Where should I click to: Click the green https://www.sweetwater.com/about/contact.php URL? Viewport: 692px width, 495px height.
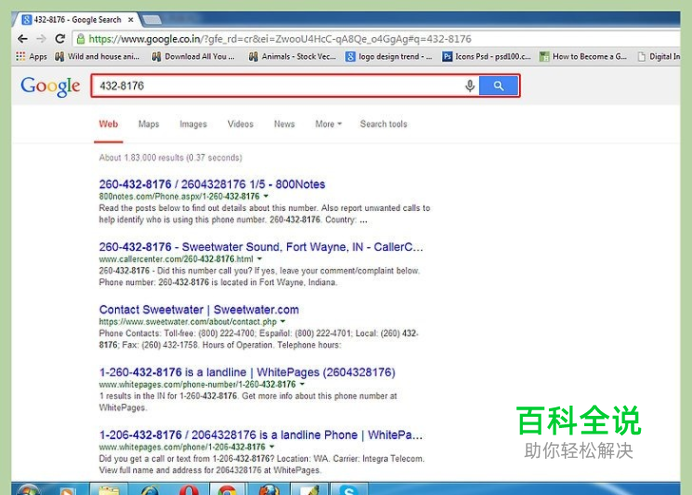pos(188,322)
